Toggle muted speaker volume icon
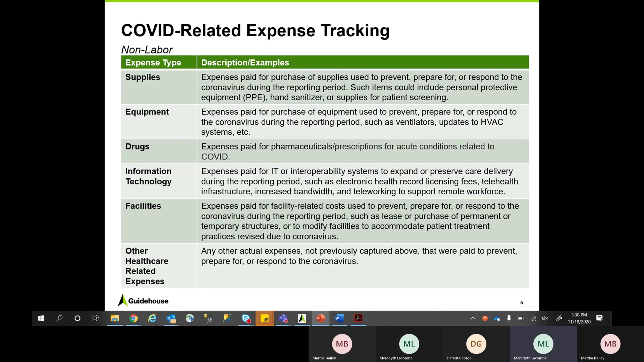 [545, 318]
